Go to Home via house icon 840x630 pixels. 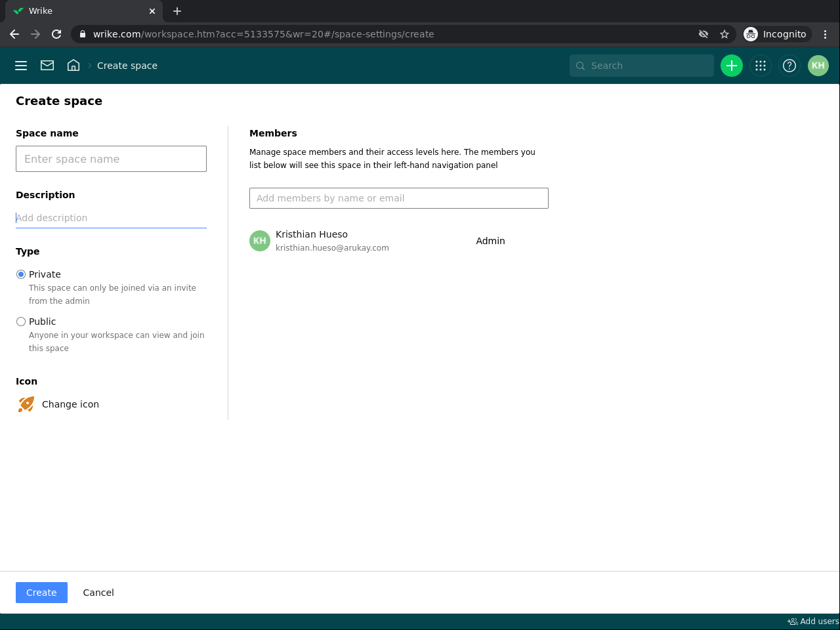[x=73, y=66]
